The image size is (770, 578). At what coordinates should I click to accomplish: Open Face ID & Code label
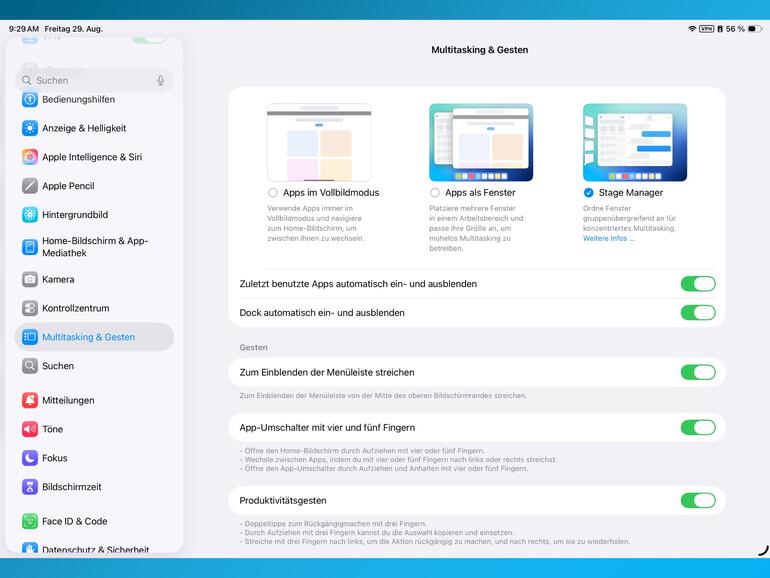coord(75,521)
